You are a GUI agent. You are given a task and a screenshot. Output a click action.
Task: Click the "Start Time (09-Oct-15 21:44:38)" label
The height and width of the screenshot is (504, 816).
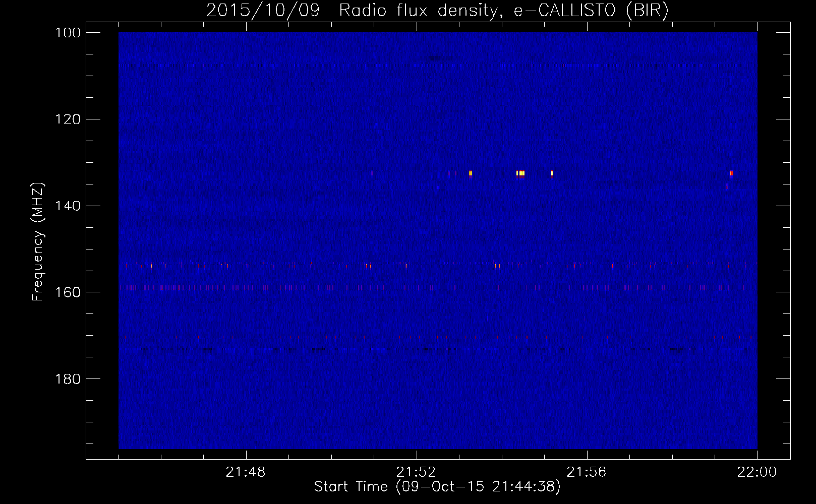(x=437, y=487)
